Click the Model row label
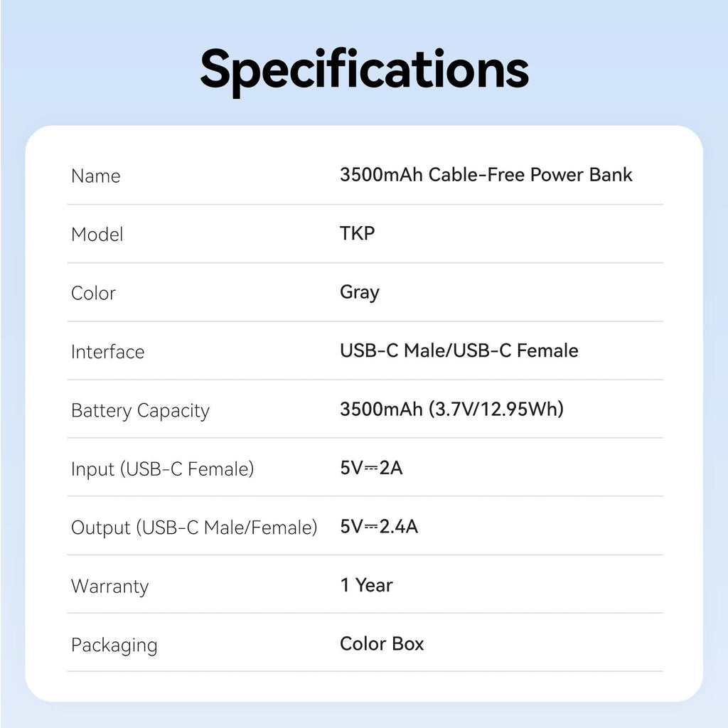This screenshot has height=728, width=728. [x=97, y=235]
